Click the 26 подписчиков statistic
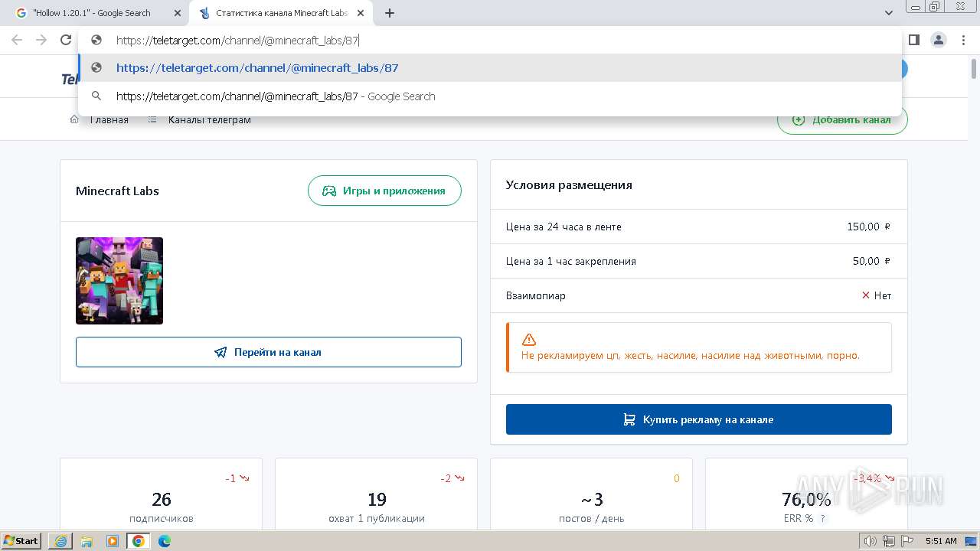Viewport: 980px width, 551px height. coord(162,508)
